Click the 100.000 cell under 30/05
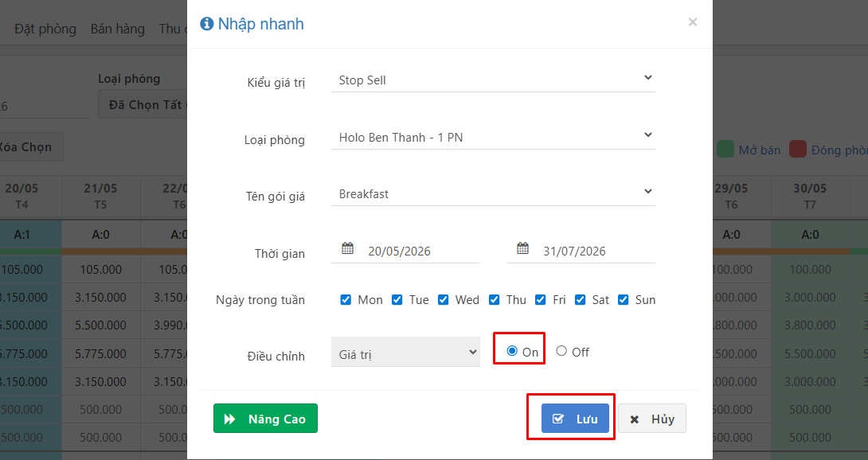Screen dimensions: 868x460 pos(810,270)
